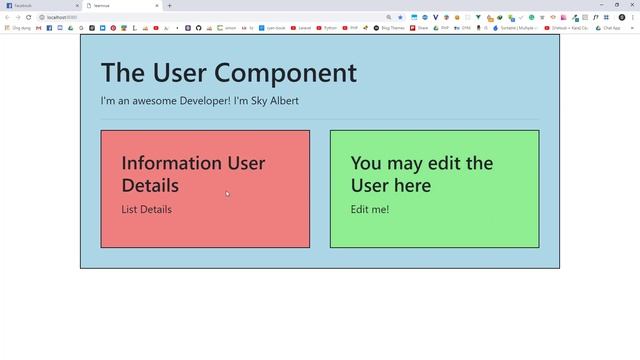The width and height of the screenshot is (640, 360).
Task: Open the Chrome three-dot menu
Action: [x=633, y=18]
